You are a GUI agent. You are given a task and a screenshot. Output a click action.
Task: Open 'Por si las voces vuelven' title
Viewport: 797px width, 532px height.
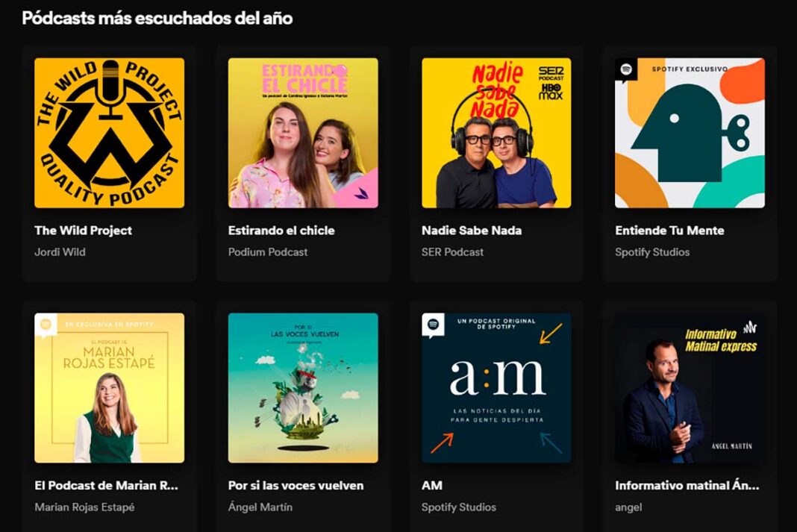tap(296, 485)
